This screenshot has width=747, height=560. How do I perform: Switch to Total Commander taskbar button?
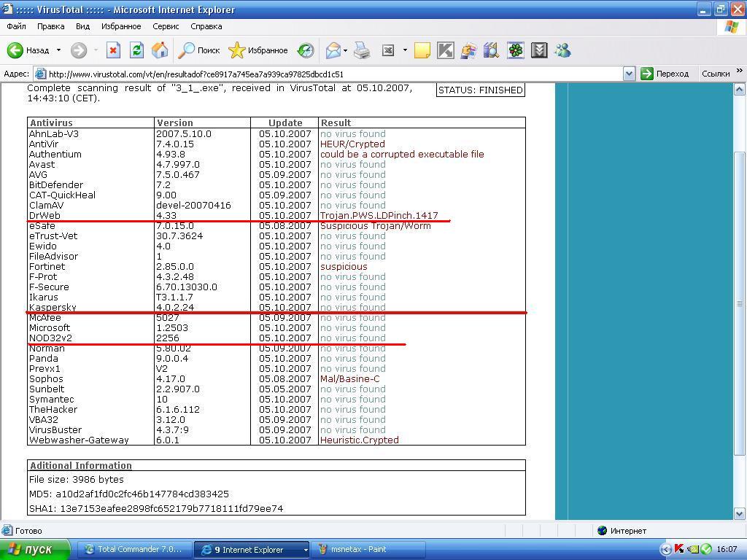tap(134, 550)
